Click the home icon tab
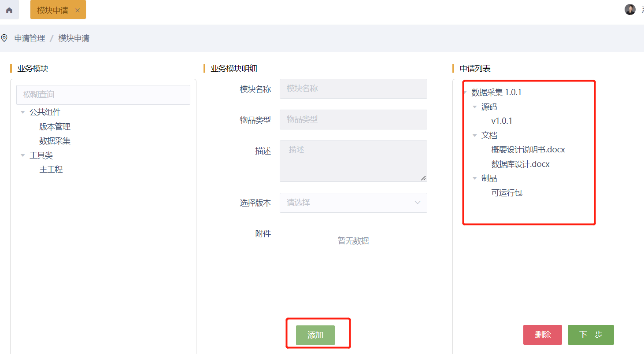The width and height of the screenshot is (644, 354). pyautogui.click(x=9, y=10)
